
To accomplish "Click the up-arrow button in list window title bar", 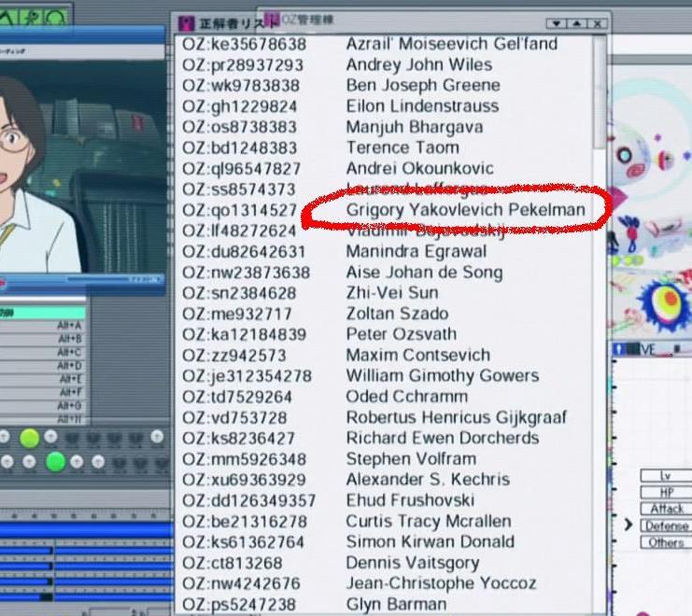I will (x=576, y=23).
